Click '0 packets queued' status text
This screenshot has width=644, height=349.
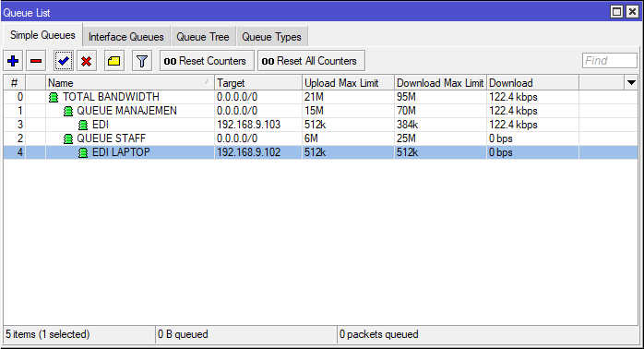pyautogui.click(x=378, y=334)
